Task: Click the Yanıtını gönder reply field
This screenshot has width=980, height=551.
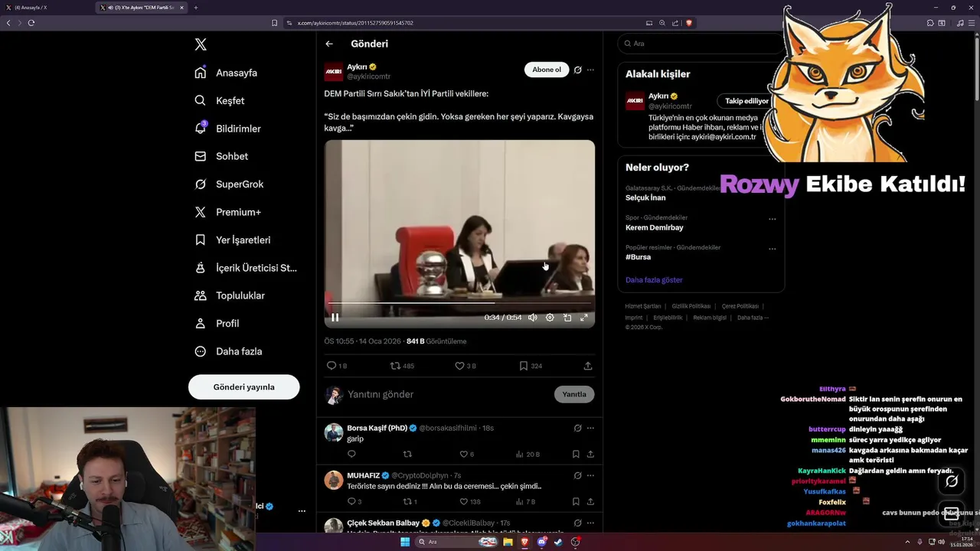Action: point(448,394)
